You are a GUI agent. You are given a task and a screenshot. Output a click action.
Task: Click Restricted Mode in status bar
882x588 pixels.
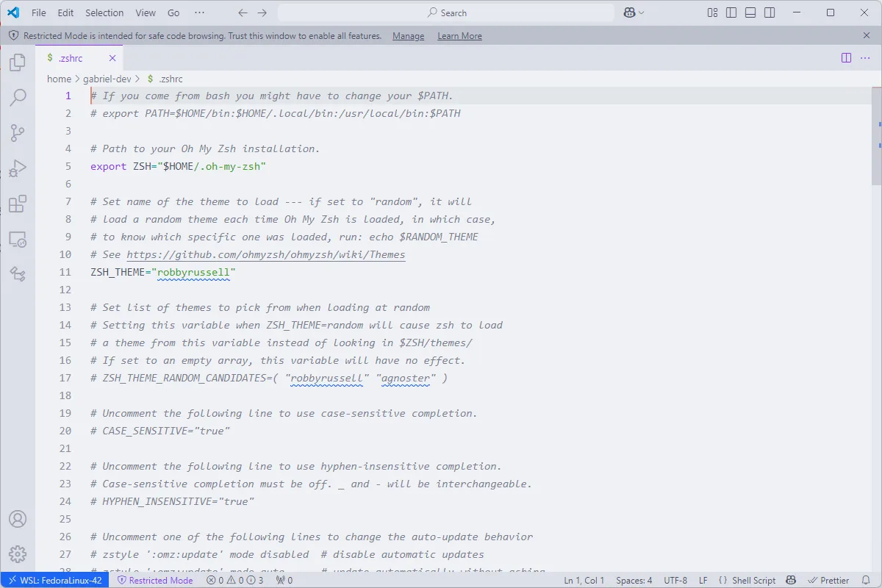(154, 580)
